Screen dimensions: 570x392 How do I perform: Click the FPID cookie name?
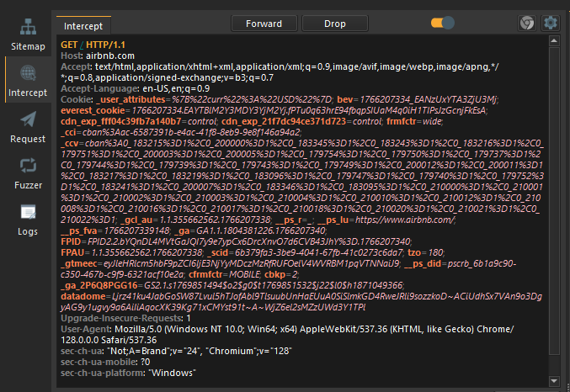tap(71, 241)
